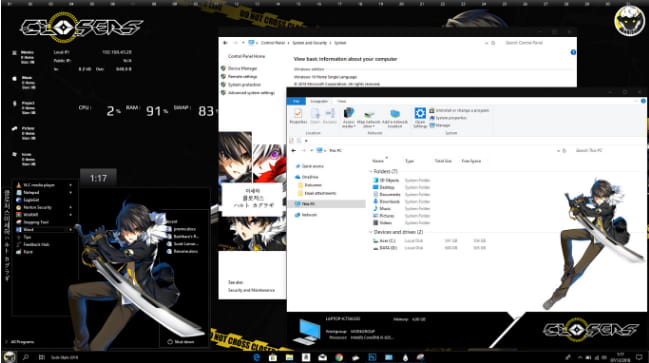
Task: Open Norton Security from start menu
Action: tap(43, 207)
